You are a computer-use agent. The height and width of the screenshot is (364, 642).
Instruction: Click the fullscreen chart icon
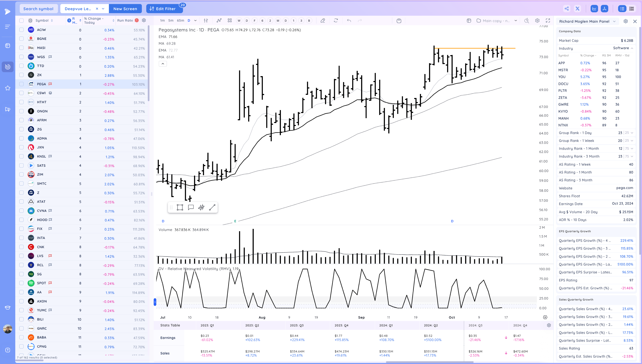548,21
